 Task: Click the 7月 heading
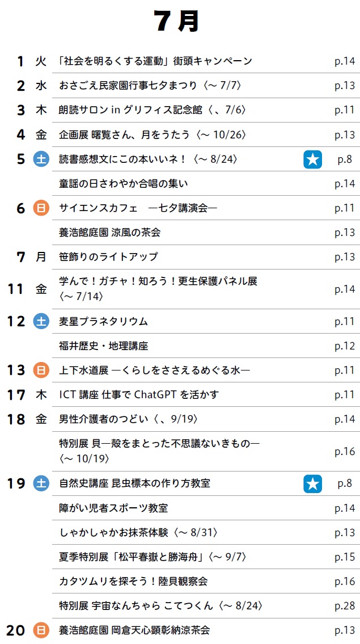click(178, 21)
